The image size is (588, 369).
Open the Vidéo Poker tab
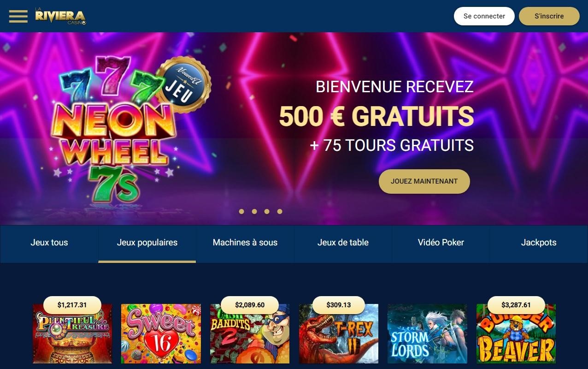click(x=441, y=244)
